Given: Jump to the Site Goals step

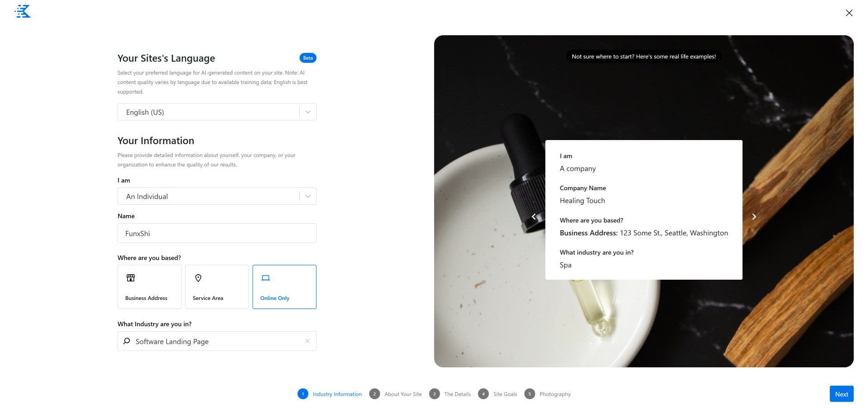Looking at the screenshot, I should click(x=498, y=394).
